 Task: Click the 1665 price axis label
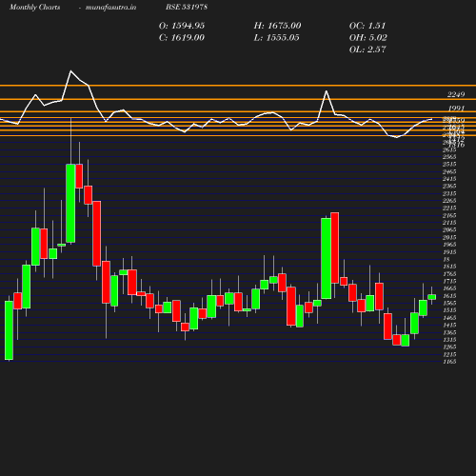449,288
